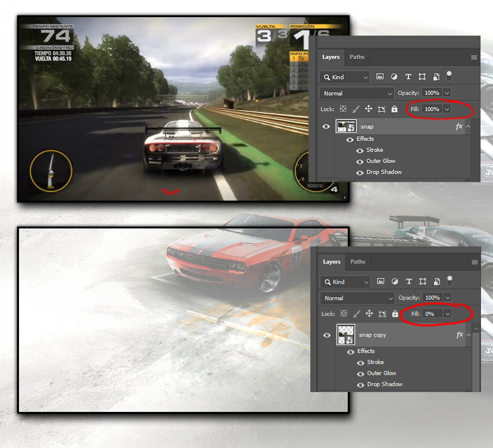The image size is (493, 448).
Task: Click lock position icon in lower Layers panel
Action: [369, 314]
